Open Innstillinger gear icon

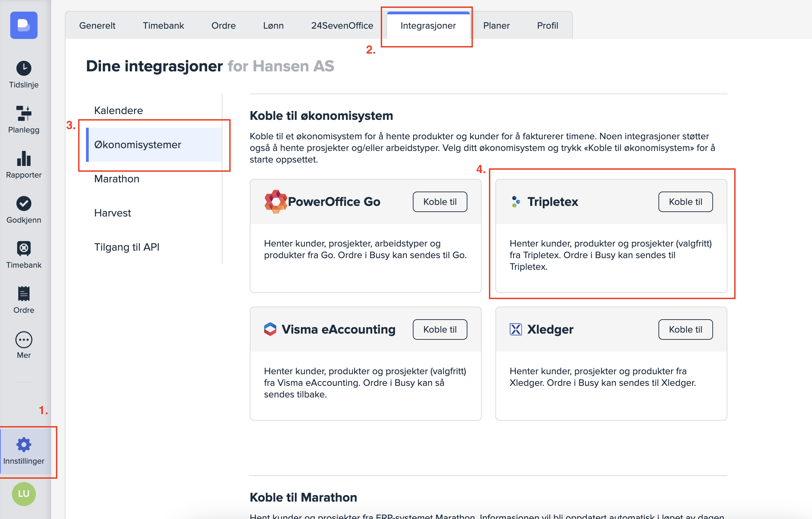(x=24, y=445)
